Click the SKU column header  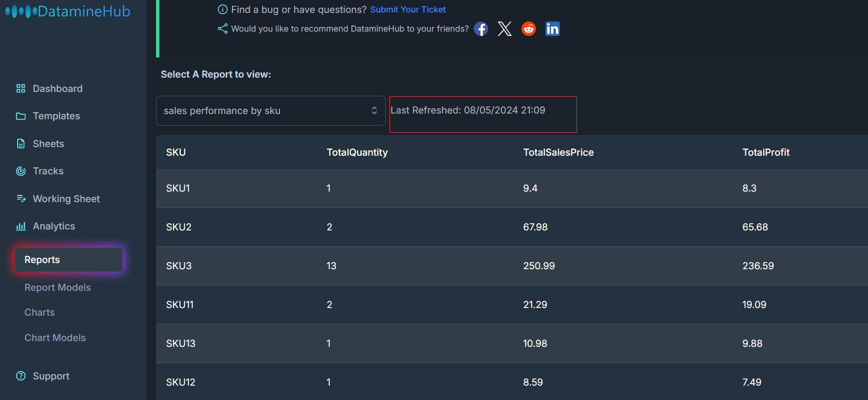coord(176,152)
